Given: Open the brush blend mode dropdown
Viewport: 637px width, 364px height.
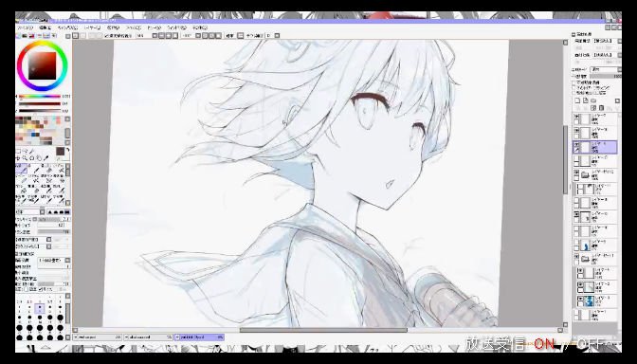Looking at the screenshot, I should [30, 212].
